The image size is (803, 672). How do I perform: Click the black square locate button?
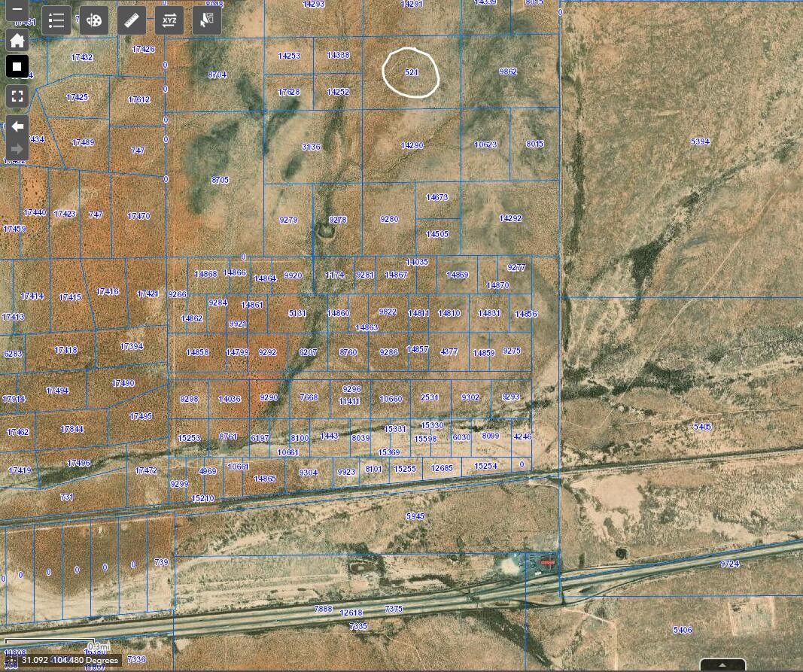(x=17, y=67)
